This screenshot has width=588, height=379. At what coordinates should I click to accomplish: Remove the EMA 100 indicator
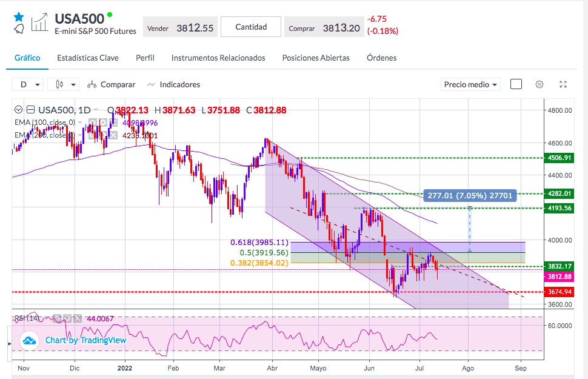113,122
